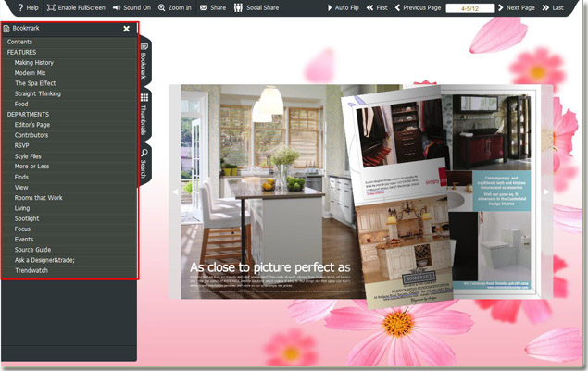Select the Bookmark side tab

point(144,61)
